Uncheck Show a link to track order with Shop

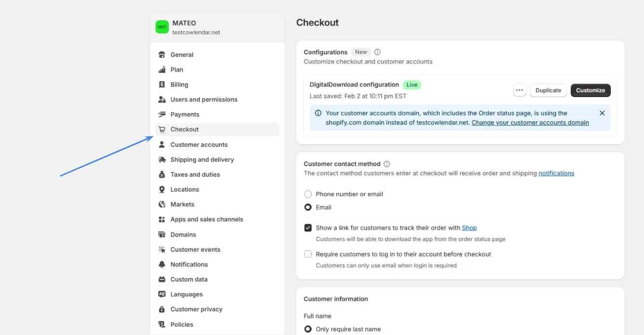(308, 228)
